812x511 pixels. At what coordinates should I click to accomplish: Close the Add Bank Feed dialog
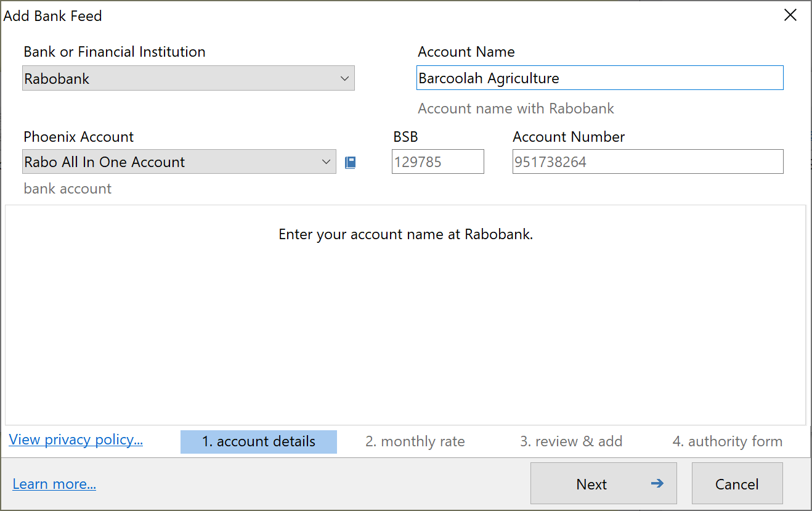(790, 15)
